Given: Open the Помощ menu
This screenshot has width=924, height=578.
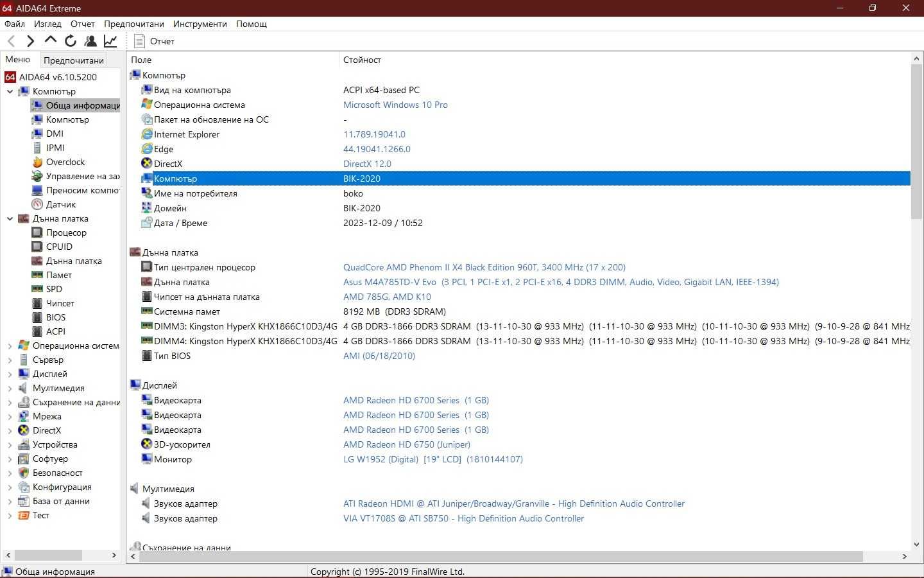Looking at the screenshot, I should pyautogui.click(x=252, y=24).
